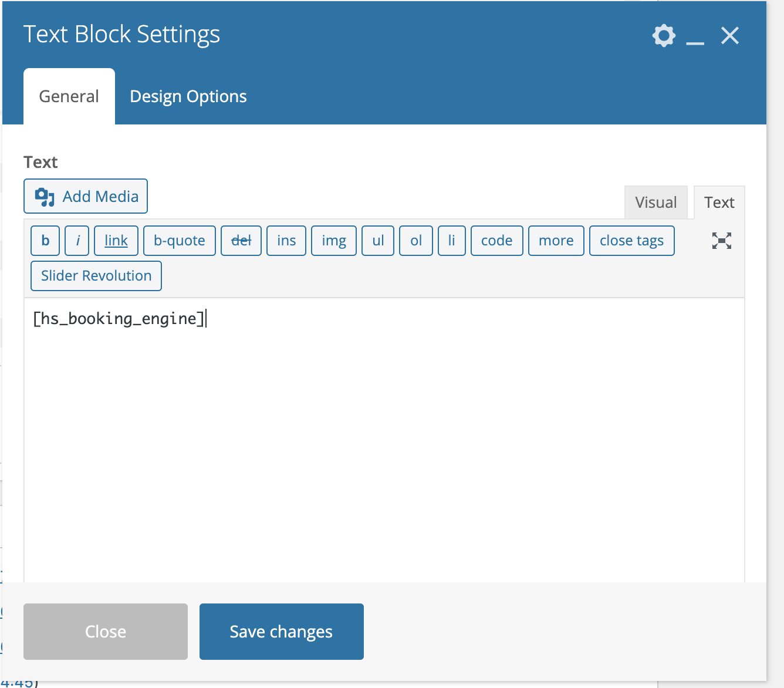
Task: Insert italic tag with i button
Action: click(77, 241)
